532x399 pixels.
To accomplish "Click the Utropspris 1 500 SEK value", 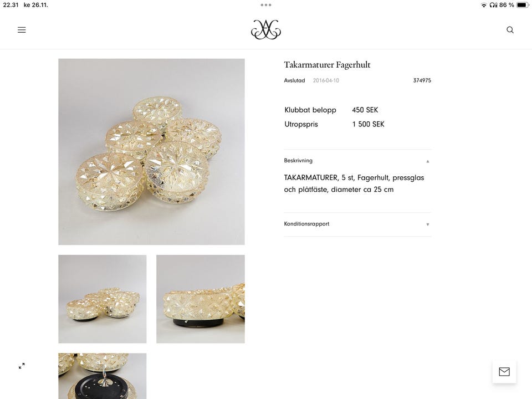I will coord(368,124).
